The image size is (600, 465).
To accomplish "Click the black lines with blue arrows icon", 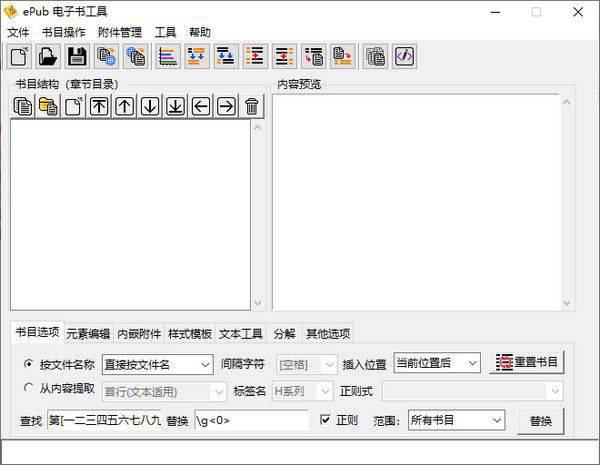I will [x=226, y=56].
